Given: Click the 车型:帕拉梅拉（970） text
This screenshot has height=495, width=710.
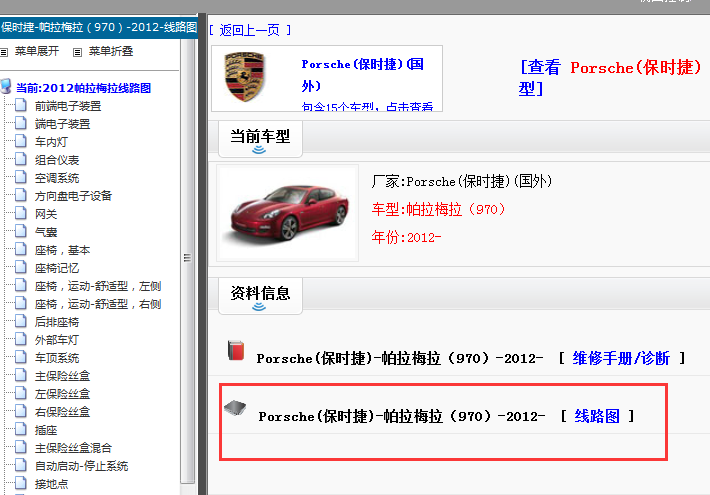Looking at the screenshot, I should (438, 209).
